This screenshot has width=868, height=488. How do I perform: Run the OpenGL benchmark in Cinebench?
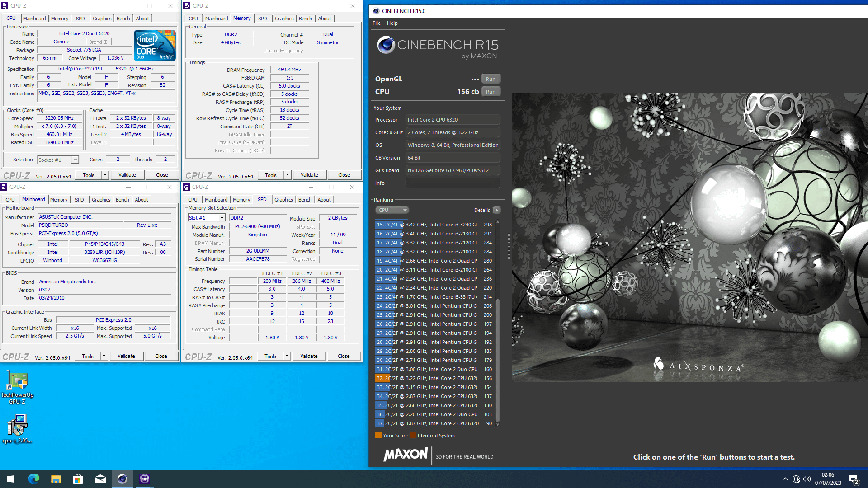(x=491, y=79)
